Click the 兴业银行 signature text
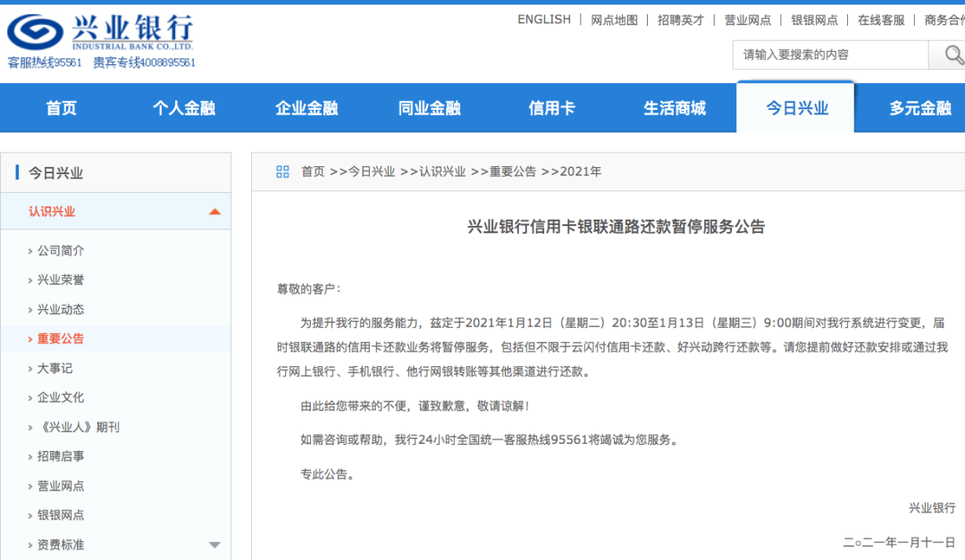 click(x=932, y=507)
